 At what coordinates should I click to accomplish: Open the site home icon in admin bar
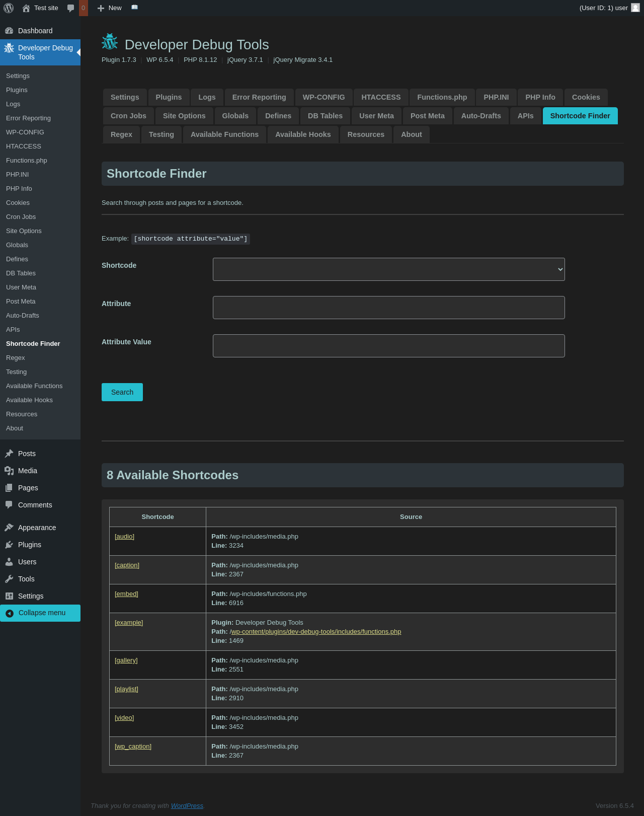click(x=26, y=8)
